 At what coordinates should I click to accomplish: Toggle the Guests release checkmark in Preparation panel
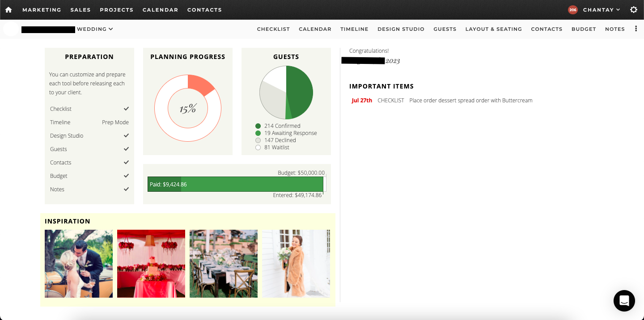[126, 149]
